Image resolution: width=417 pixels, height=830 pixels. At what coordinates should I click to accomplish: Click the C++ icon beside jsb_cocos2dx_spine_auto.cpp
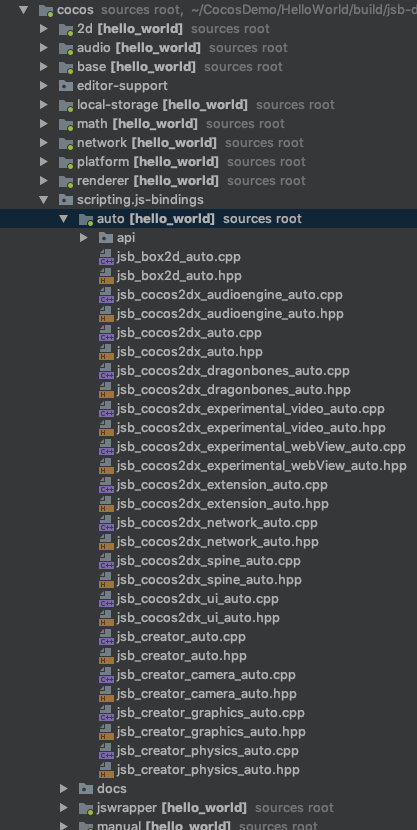pyautogui.click(x=106, y=561)
